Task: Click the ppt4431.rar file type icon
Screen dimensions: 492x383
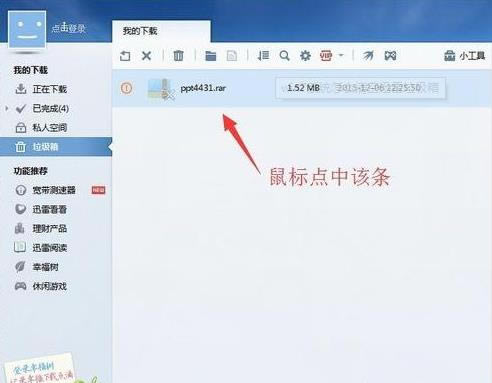Action: [161, 89]
